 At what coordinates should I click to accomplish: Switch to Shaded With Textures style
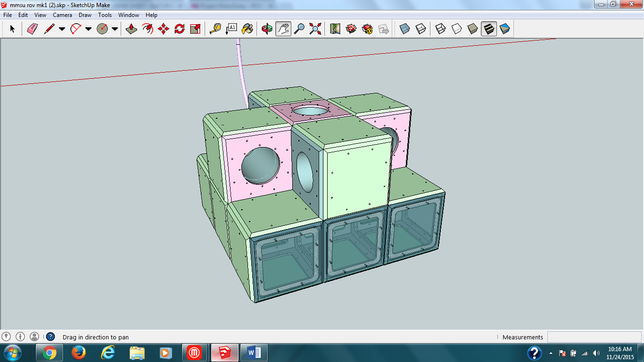(489, 29)
